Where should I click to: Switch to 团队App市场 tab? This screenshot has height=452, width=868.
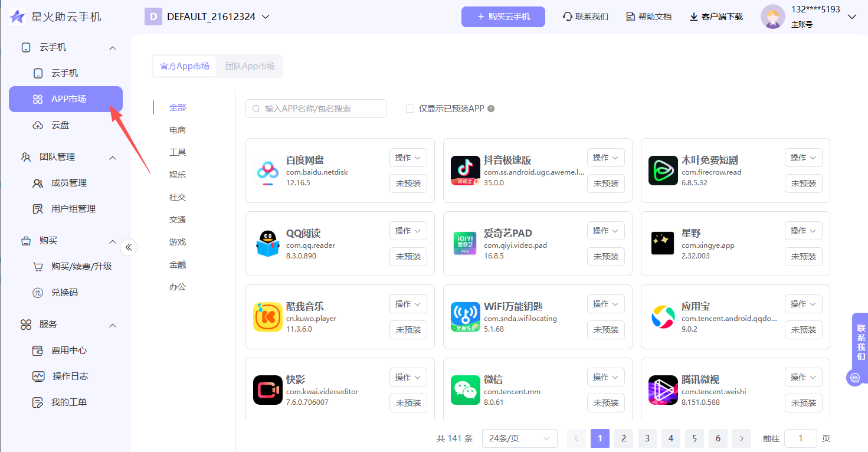tap(250, 66)
